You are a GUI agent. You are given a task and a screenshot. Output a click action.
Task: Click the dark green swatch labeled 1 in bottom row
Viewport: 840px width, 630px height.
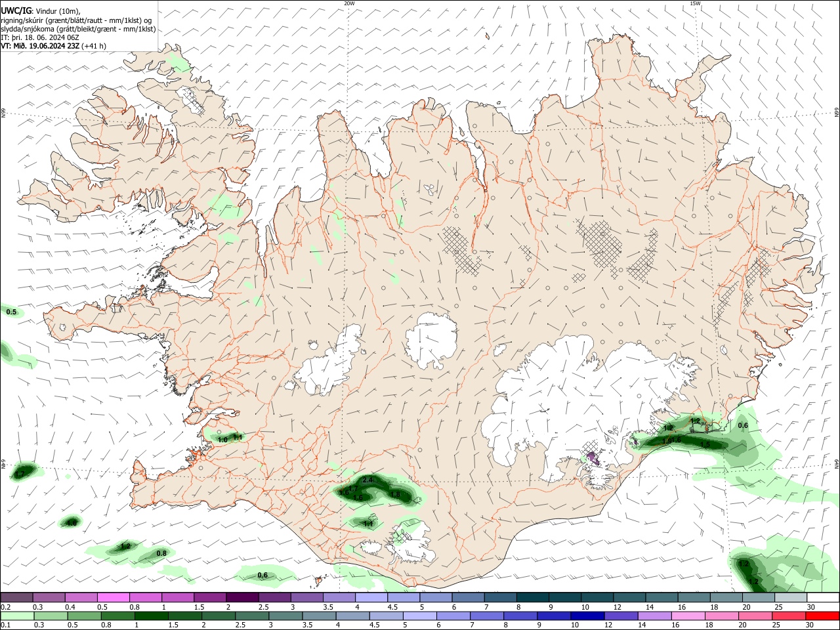click(151, 616)
